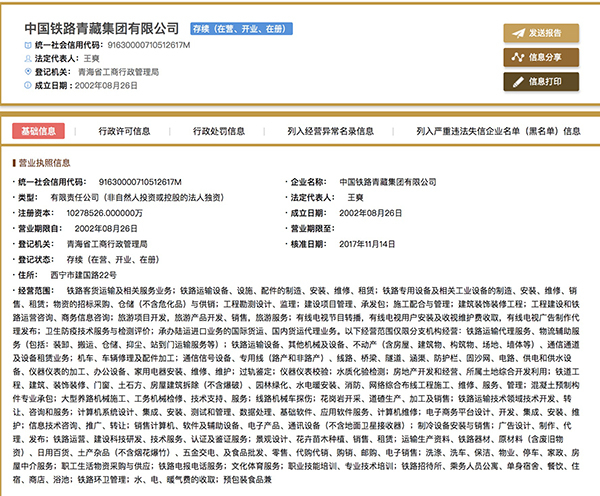Image resolution: width=600 pixels, height=496 pixels.
Task: Click 登记状态 value 存续（在营、开业、在册）
Action: pos(113,259)
